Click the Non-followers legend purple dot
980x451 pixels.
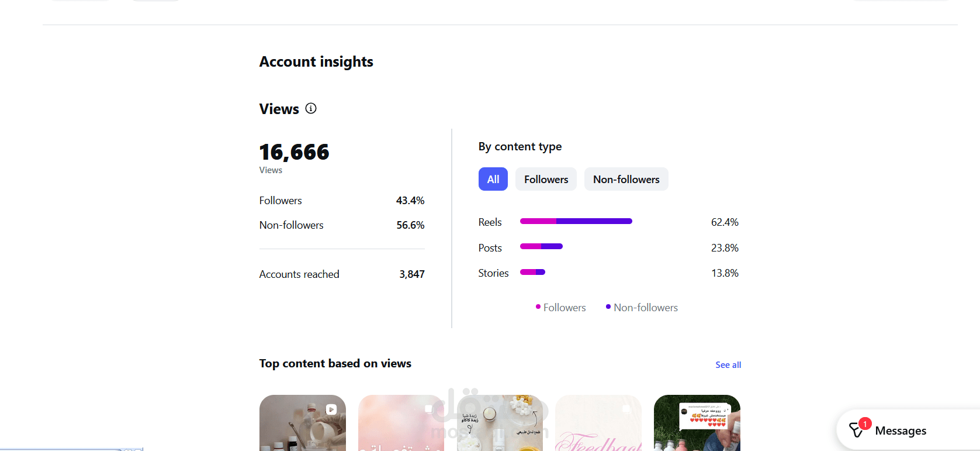[x=608, y=307]
